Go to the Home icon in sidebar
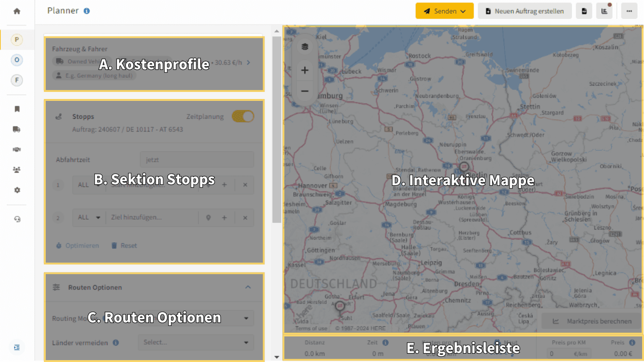Viewport: 644px width, 362px height. pyautogui.click(x=17, y=11)
